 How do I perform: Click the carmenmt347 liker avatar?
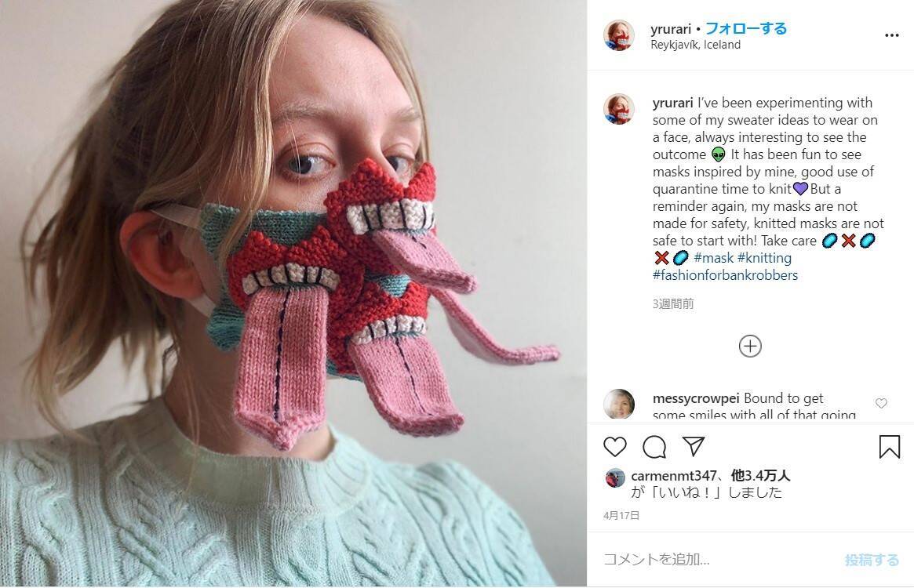[x=615, y=477]
